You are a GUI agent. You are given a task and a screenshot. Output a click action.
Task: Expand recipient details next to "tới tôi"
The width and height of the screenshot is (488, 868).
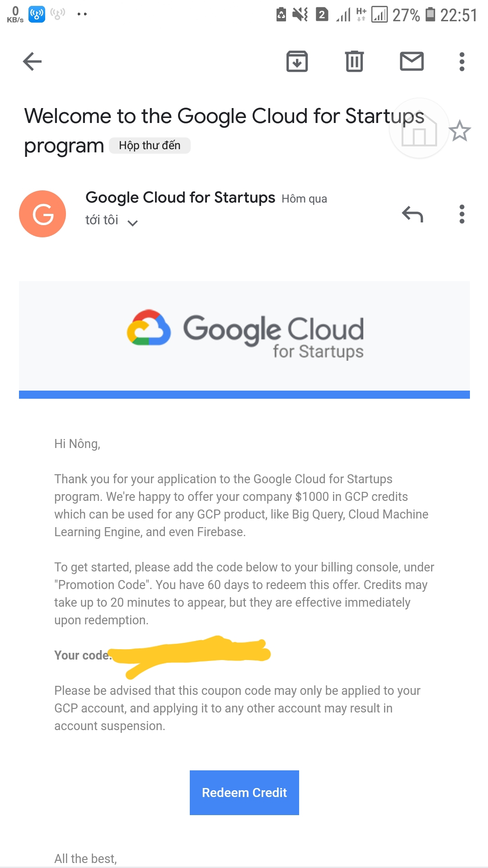click(x=132, y=222)
